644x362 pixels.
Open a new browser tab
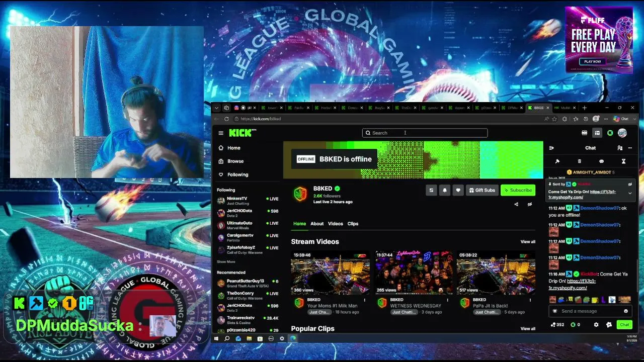click(584, 108)
